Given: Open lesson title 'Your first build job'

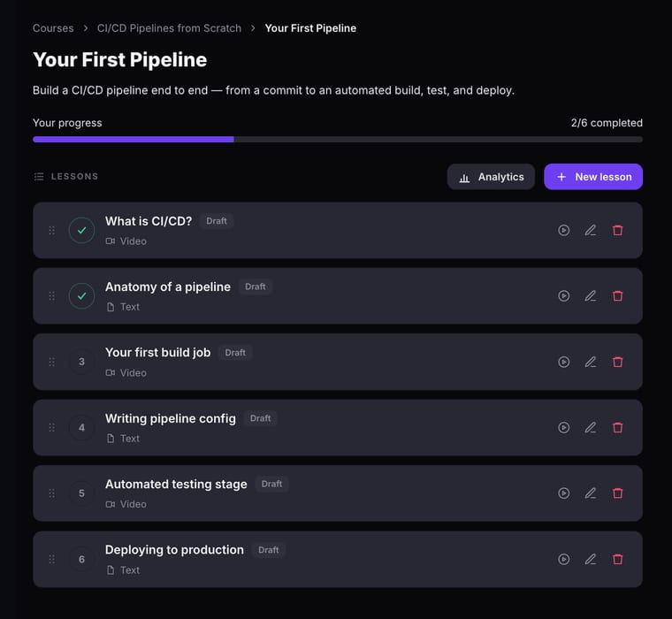Looking at the screenshot, I should tap(157, 352).
